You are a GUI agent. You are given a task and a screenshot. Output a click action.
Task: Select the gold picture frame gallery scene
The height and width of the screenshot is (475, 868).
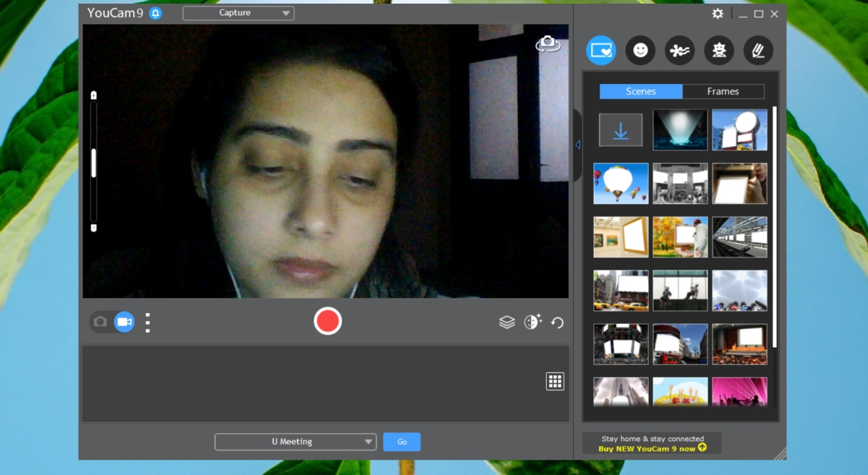tap(621, 236)
